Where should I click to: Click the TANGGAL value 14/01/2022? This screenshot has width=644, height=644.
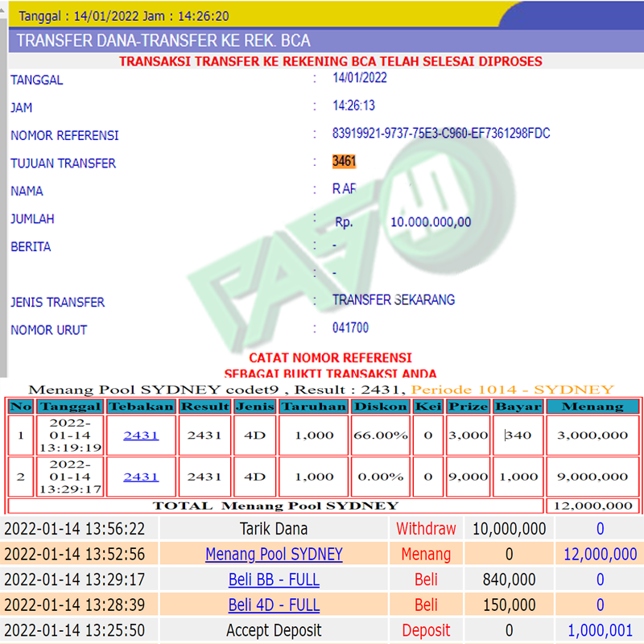point(359,77)
